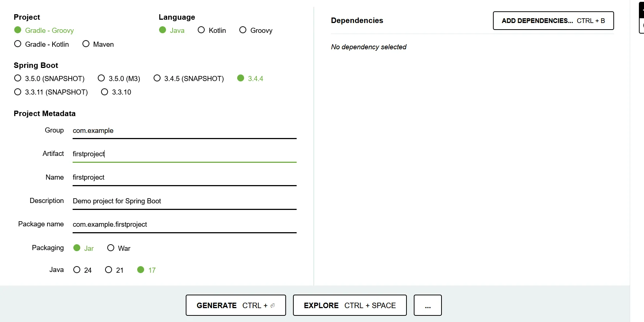Edit the Description field text
The width and height of the screenshot is (644, 322).
coord(185,201)
